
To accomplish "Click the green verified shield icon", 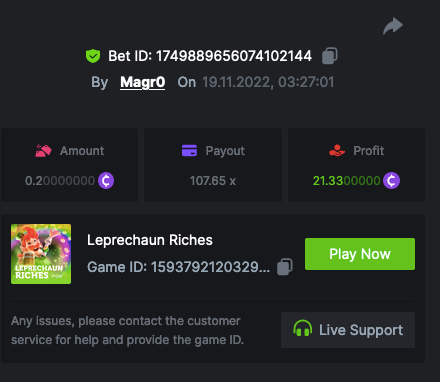I will [x=93, y=56].
